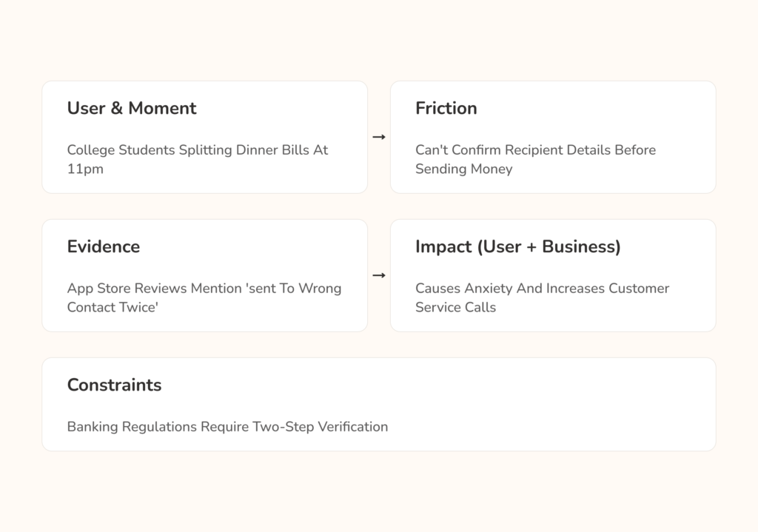This screenshot has width=758, height=532.
Task: Click the "11pm" text in User & Moment
Action: coord(85,169)
